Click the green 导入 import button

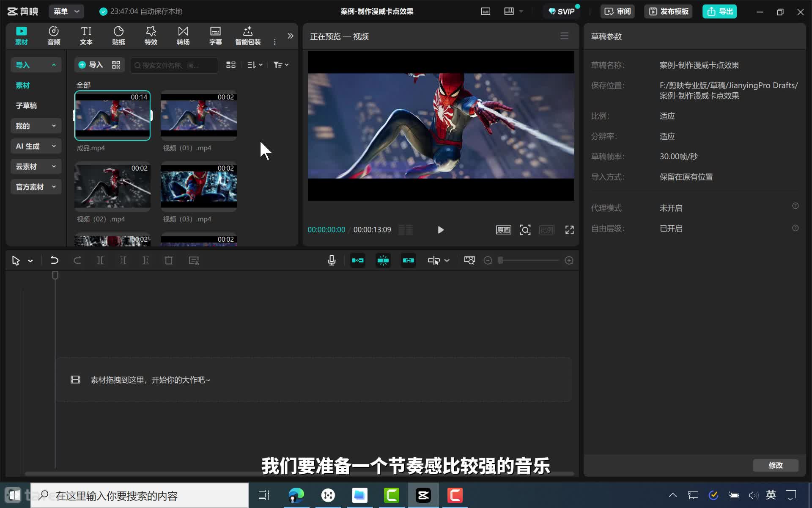(91, 65)
